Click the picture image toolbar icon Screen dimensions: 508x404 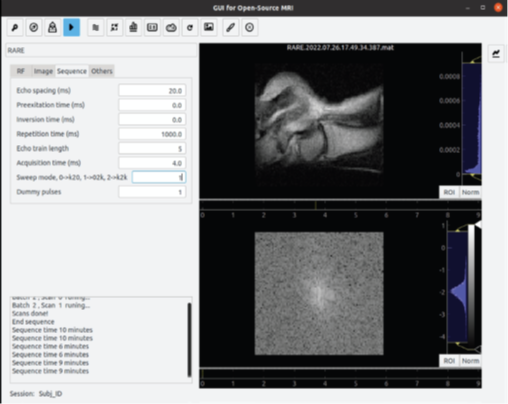click(x=209, y=27)
